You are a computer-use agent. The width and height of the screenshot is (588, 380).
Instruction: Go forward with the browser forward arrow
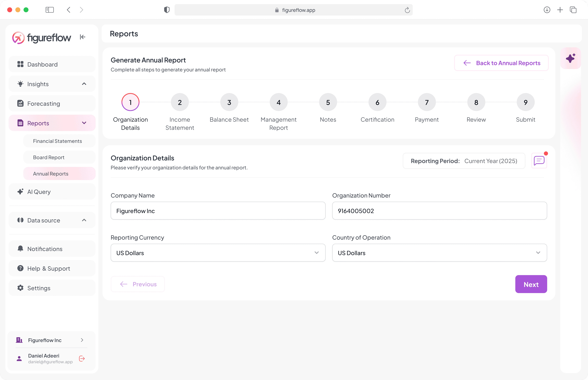81,10
